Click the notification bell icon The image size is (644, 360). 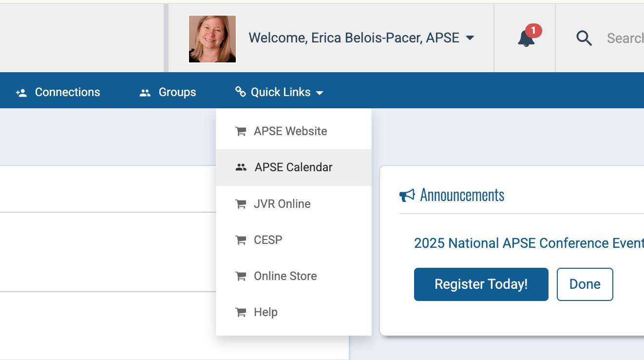[526, 39]
